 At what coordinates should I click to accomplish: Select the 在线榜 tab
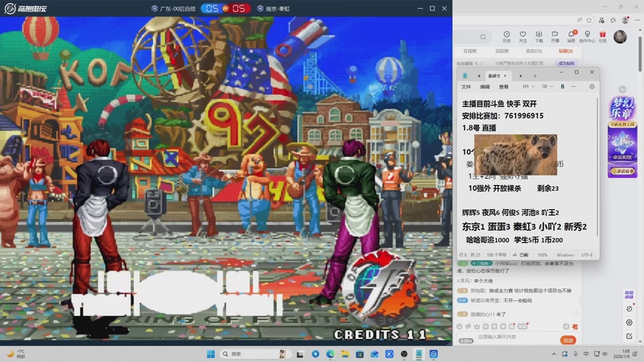pyautogui.click(x=470, y=51)
